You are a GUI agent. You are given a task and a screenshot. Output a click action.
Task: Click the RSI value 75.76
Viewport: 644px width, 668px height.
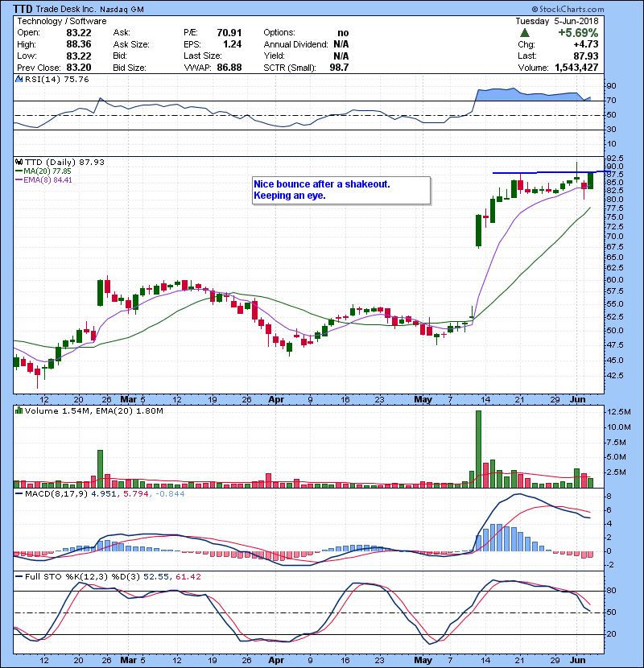coord(76,79)
